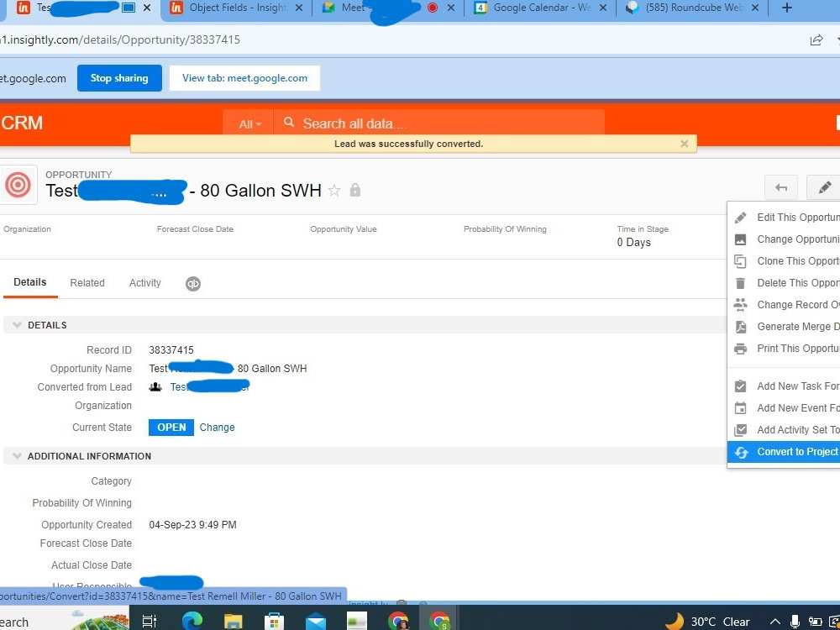840x630 pixels.
Task: Open File Explorer from the taskbar
Action: pyautogui.click(x=233, y=622)
